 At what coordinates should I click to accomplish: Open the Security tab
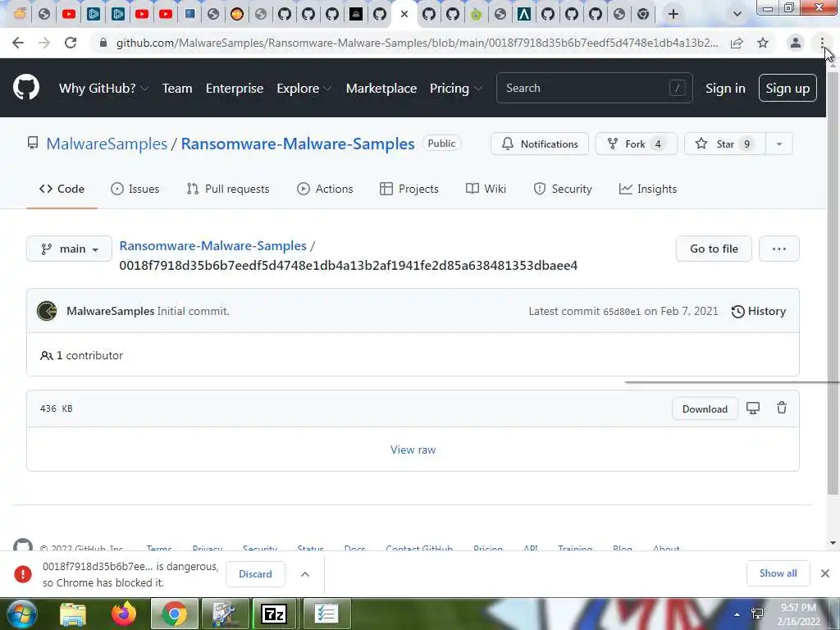click(563, 189)
